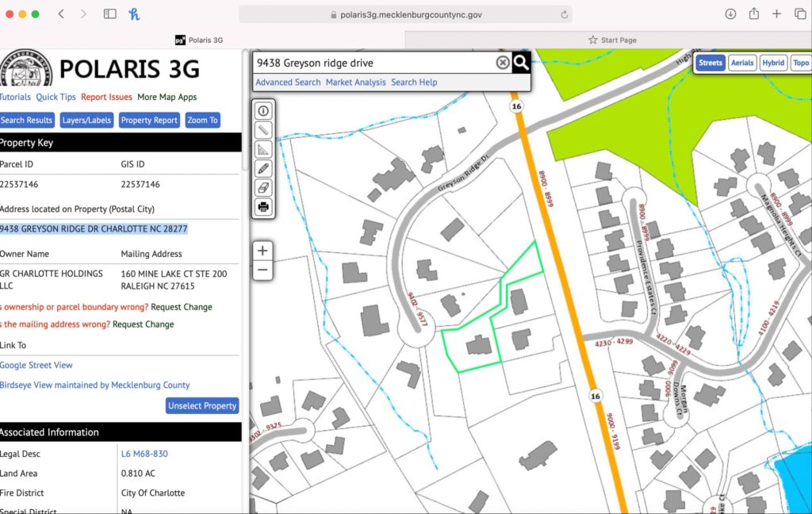
Task: Click the Providence Estates Ct street label
Action: coord(645,277)
